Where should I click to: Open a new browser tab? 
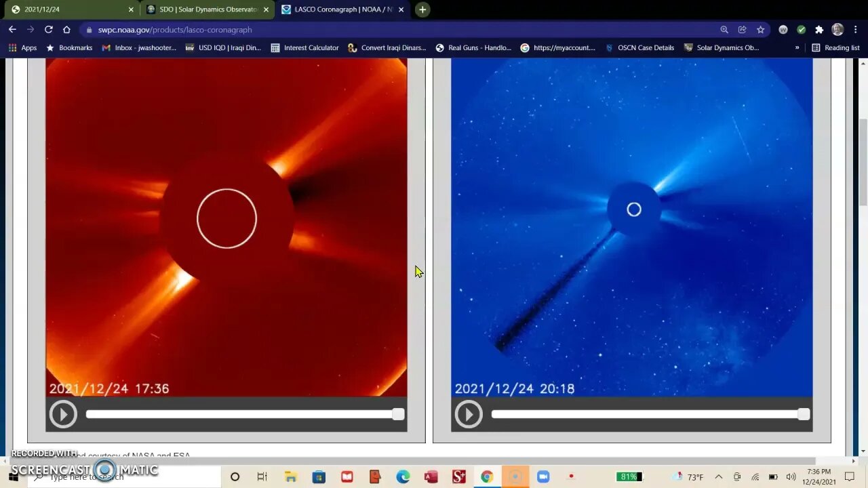coord(422,9)
